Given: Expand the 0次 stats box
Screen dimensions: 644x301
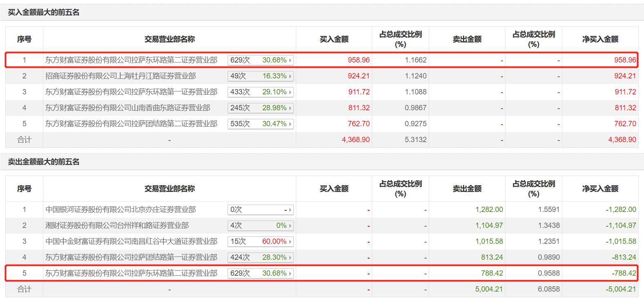Looking at the screenshot, I should click(x=261, y=210).
